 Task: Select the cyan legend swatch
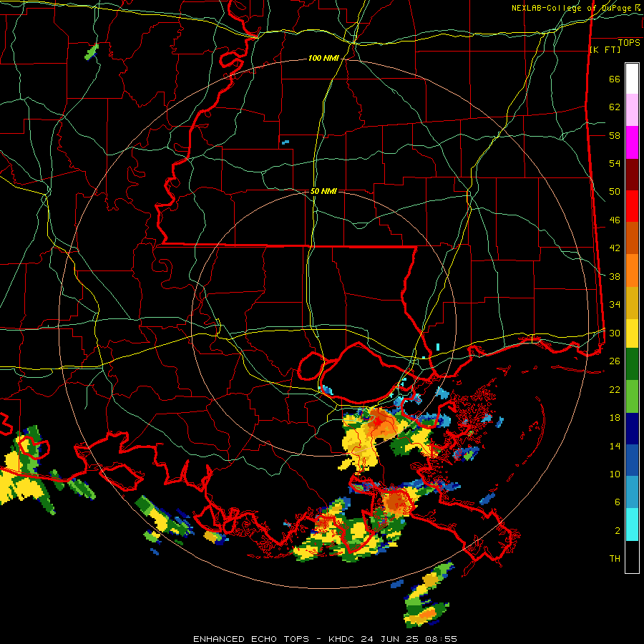[x=632, y=525]
